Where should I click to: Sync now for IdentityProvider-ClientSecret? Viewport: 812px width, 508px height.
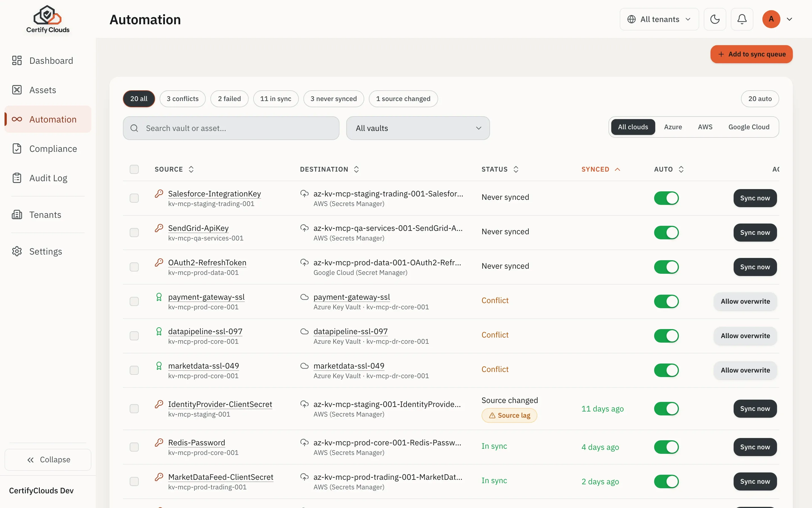(755, 409)
